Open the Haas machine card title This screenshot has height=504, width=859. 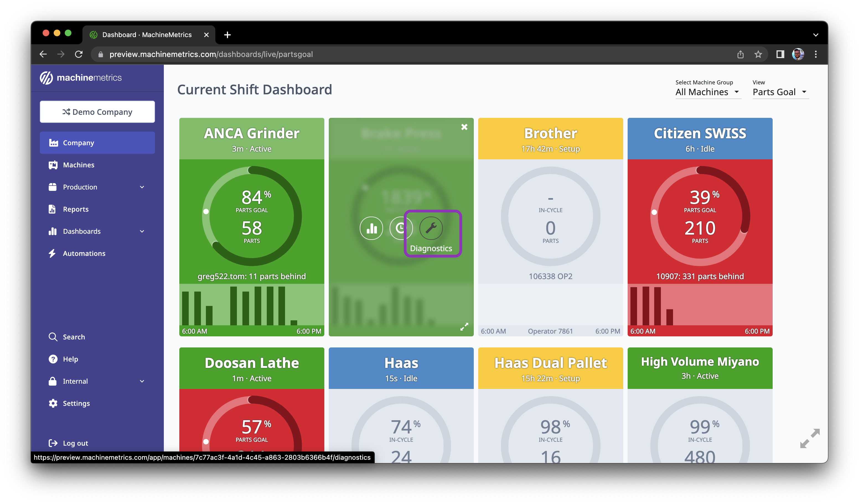pyautogui.click(x=401, y=363)
